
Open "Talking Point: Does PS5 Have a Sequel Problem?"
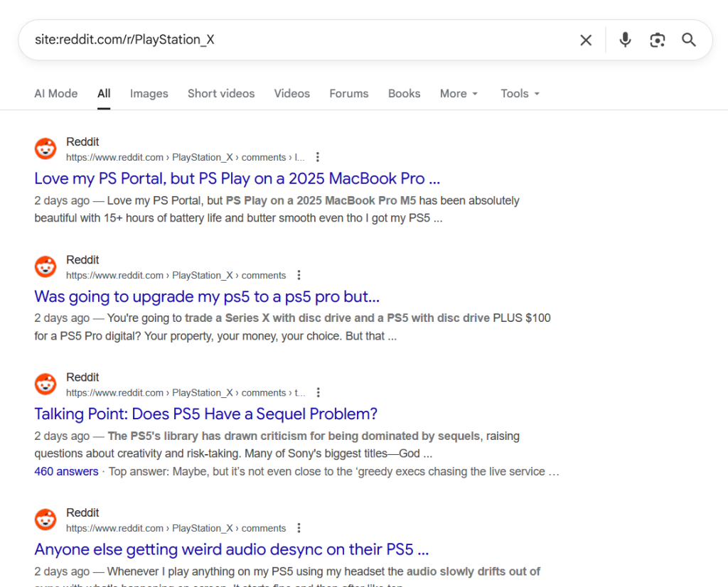[x=205, y=414]
